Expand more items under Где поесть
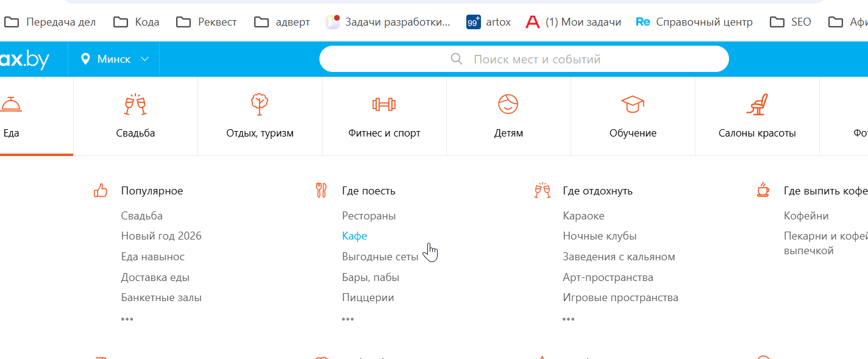The image size is (868, 359). 347,318
